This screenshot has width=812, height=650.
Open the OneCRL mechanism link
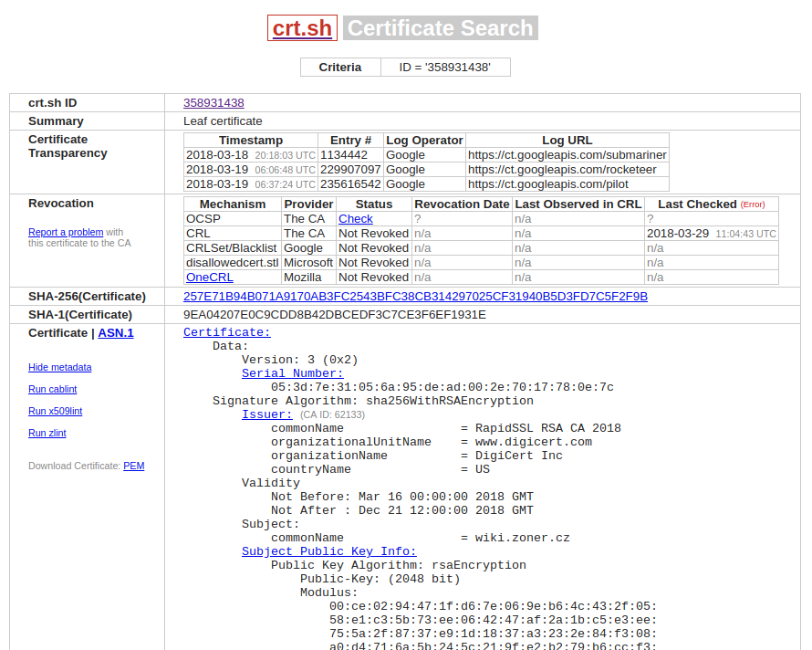[209, 278]
